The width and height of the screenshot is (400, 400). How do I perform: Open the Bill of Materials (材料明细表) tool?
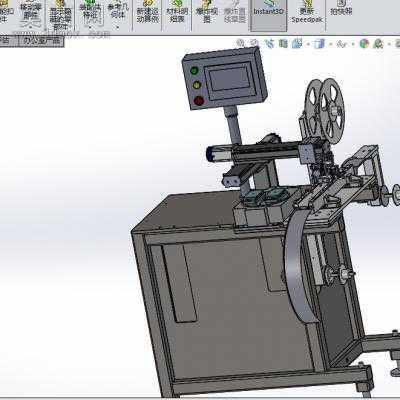point(177,13)
